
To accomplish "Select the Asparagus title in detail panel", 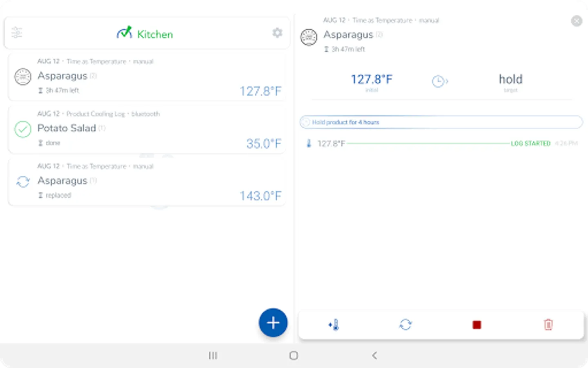I will pos(348,35).
